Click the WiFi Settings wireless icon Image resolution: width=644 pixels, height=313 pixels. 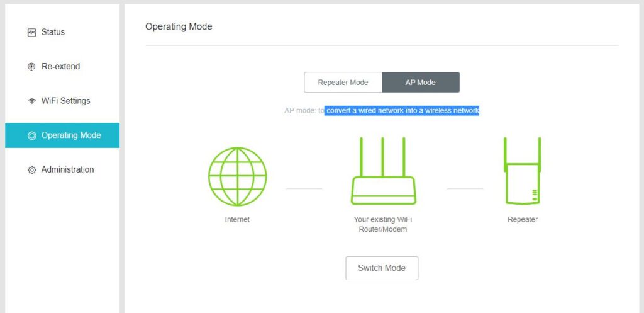31,101
